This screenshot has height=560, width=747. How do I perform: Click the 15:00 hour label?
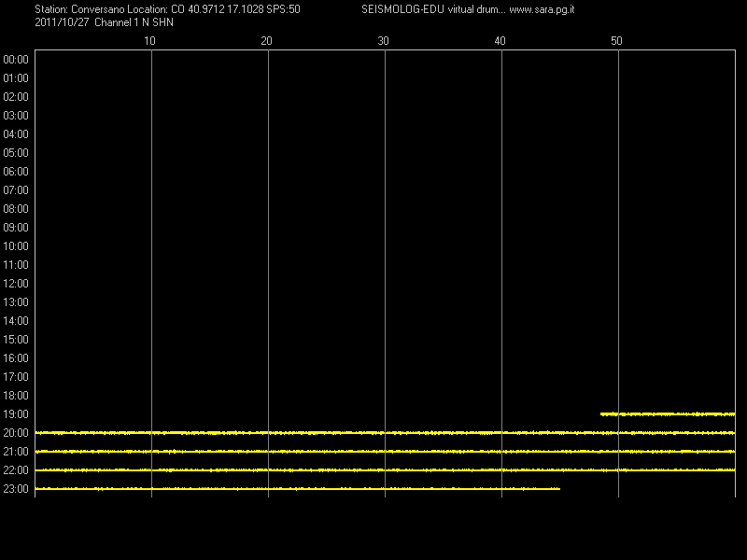(x=16, y=340)
